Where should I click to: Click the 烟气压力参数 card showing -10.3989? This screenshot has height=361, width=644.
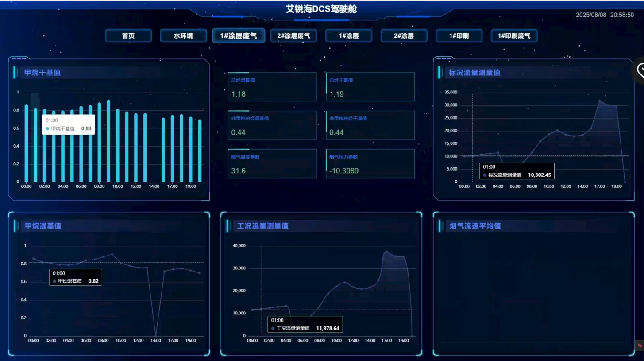click(370, 163)
